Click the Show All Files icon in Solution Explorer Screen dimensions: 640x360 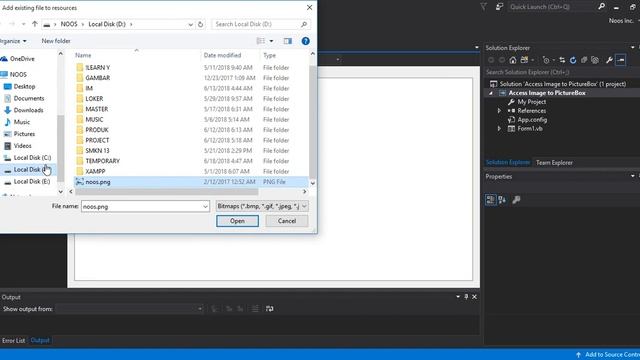[x=595, y=60]
